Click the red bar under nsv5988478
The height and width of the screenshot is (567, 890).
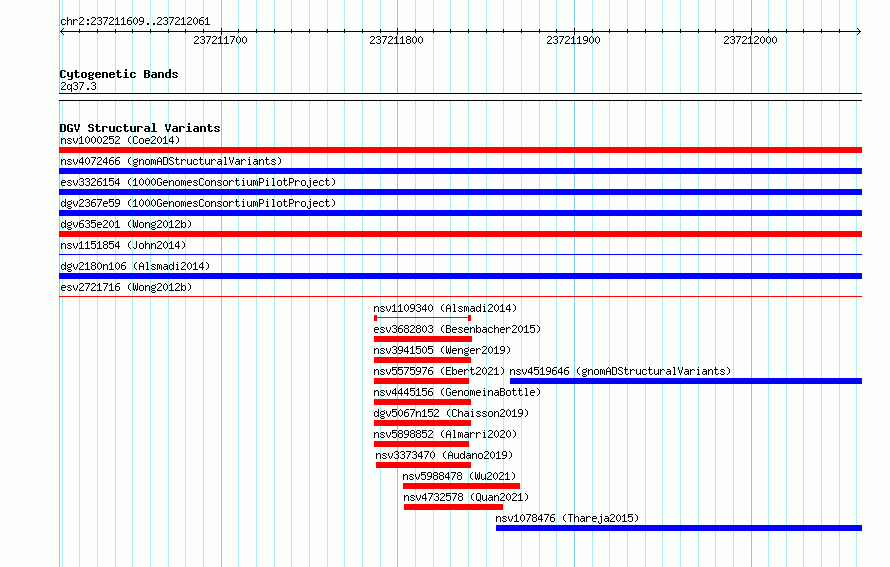pos(461,486)
